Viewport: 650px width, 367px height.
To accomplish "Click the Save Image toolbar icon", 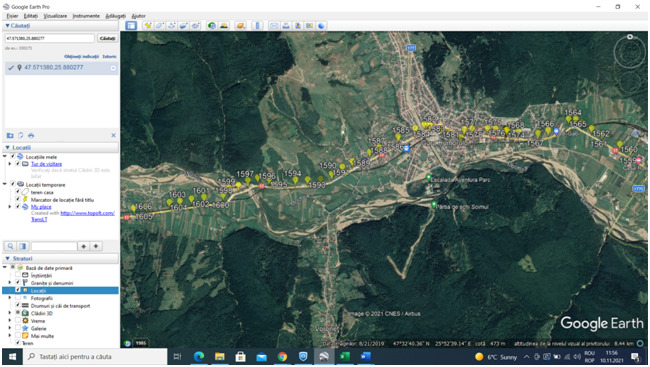I will 298,26.
